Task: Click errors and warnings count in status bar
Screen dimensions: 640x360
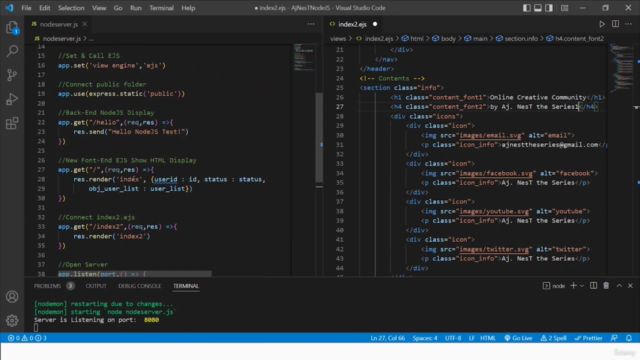Action: pyautogui.click(x=27, y=338)
